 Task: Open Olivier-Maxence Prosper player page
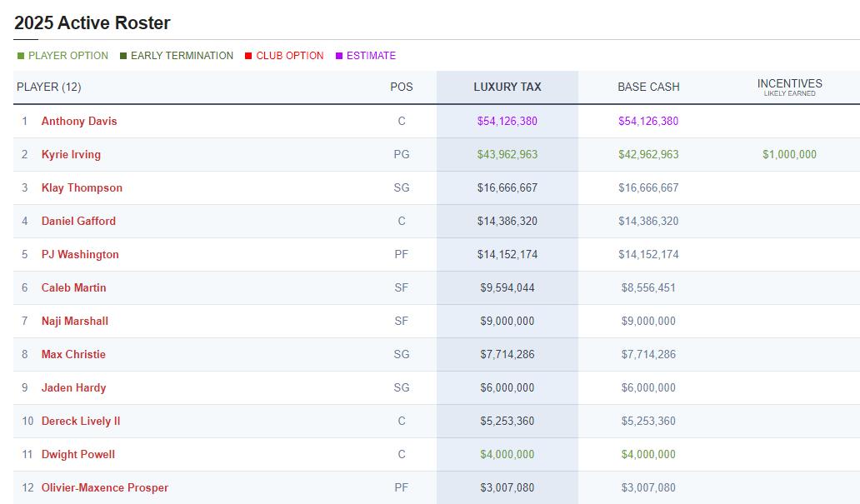tap(105, 487)
